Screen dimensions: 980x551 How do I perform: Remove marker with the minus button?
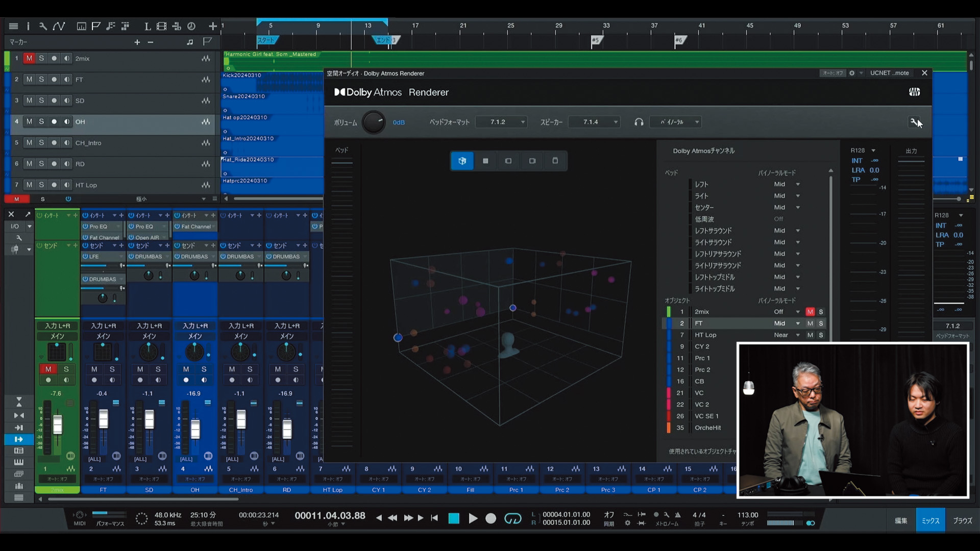click(x=151, y=42)
